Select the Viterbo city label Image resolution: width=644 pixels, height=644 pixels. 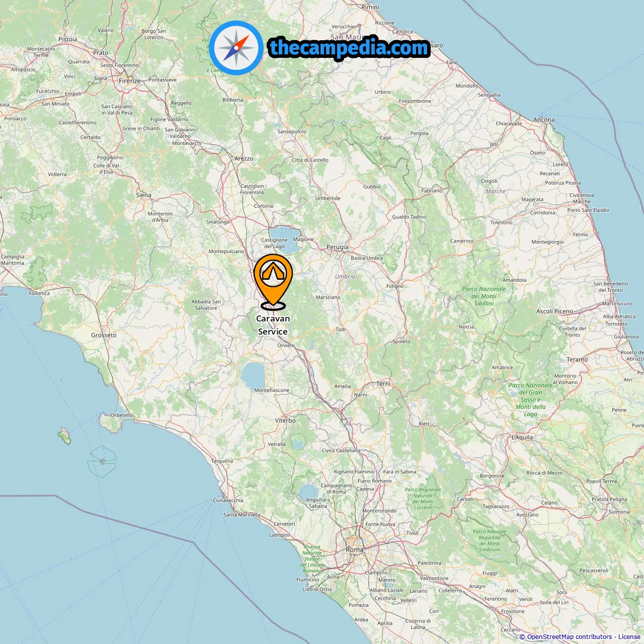(285, 421)
